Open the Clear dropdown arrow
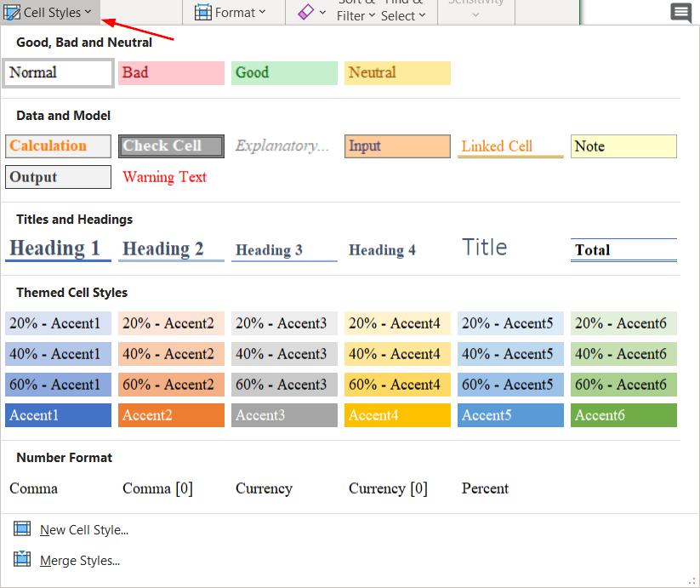The height and width of the screenshot is (588, 700). click(x=323, y=13)
